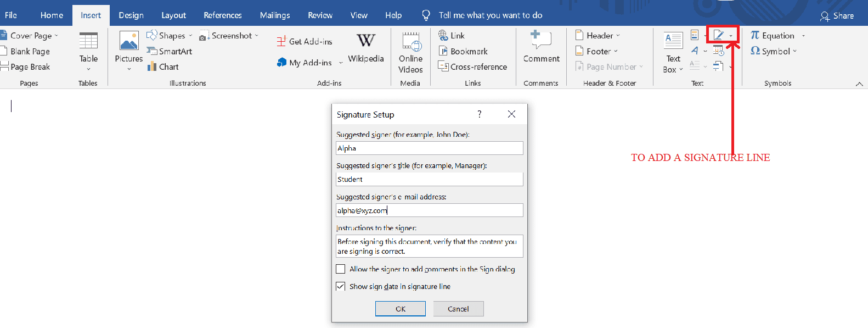Screen dimensions: 868x328
Task: Open the References tab
Action: coord(222,15)
